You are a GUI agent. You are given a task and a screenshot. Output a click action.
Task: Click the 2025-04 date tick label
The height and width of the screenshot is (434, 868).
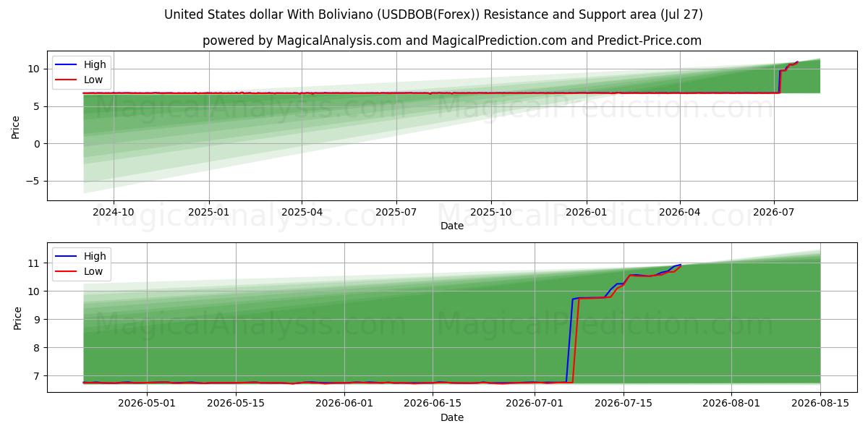pos(302,213)
